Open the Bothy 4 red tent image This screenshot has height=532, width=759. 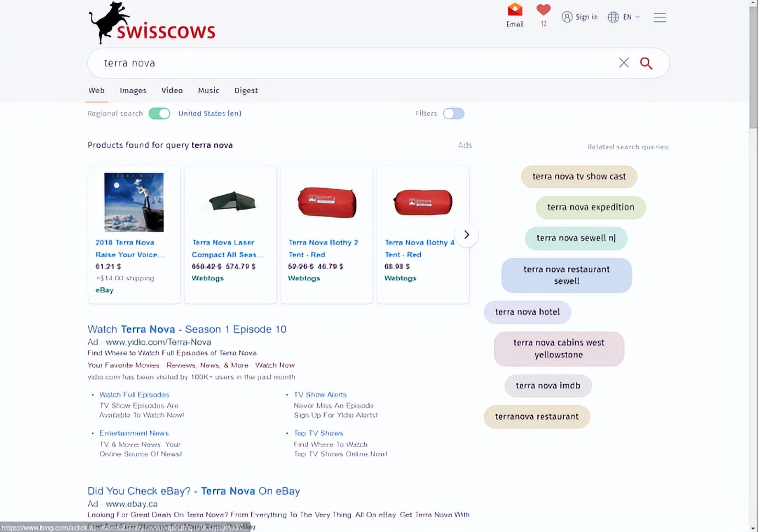pyautogui.click(x=423, y=202)
